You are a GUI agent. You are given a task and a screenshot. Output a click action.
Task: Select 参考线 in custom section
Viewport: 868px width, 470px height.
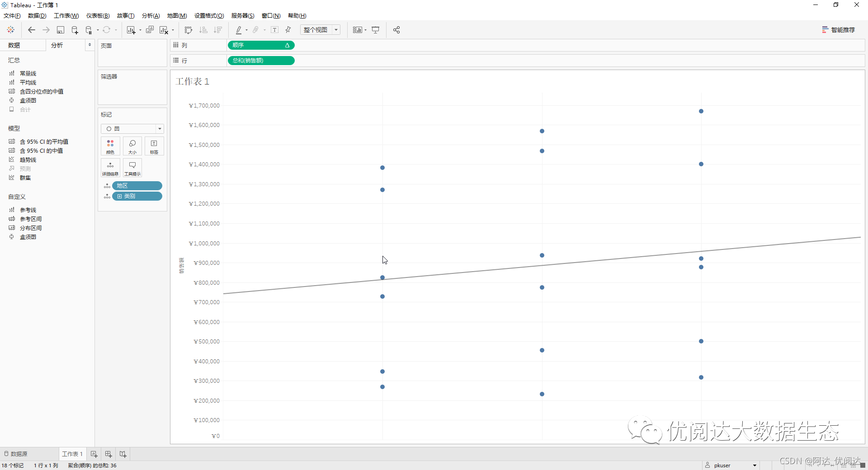(28, 210)
